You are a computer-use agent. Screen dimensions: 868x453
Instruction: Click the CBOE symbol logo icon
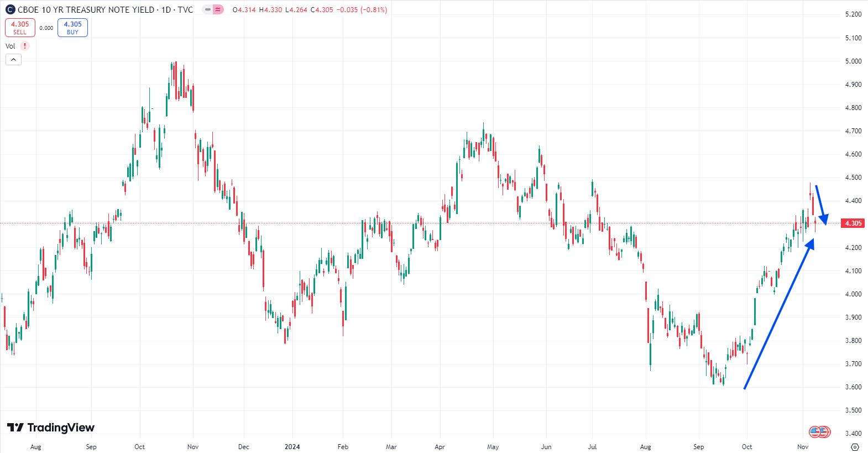pos(10,10)
